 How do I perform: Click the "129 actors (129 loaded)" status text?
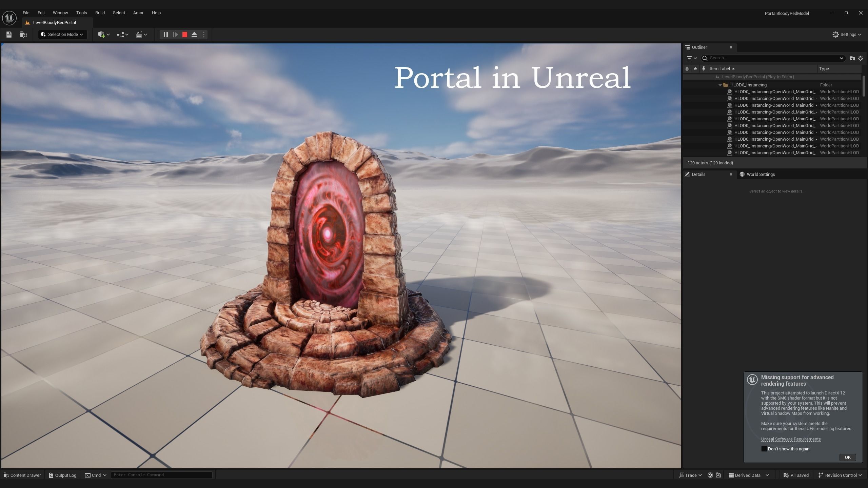710,163
